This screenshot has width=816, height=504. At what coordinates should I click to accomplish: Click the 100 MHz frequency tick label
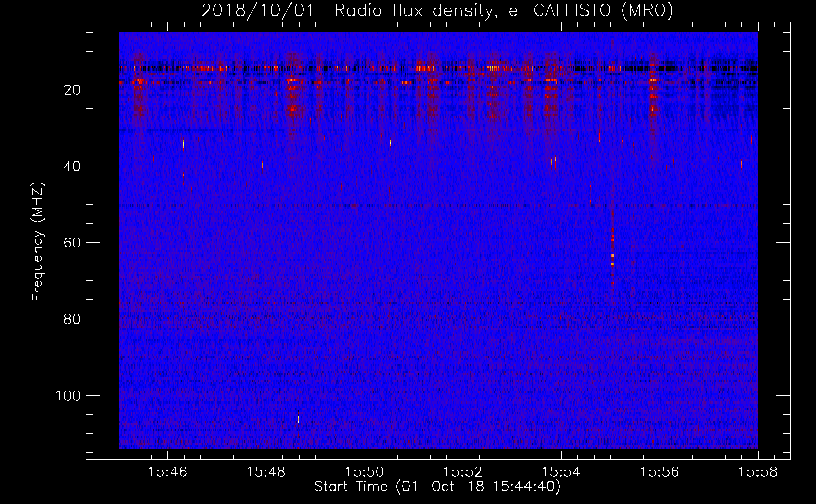tap(68, 396)
